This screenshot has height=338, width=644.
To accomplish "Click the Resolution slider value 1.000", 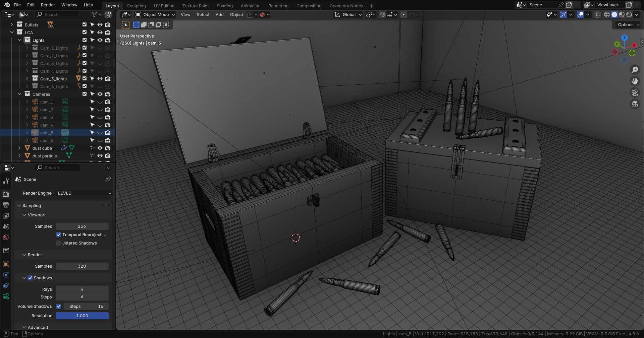I will click(x=82, y=316).
